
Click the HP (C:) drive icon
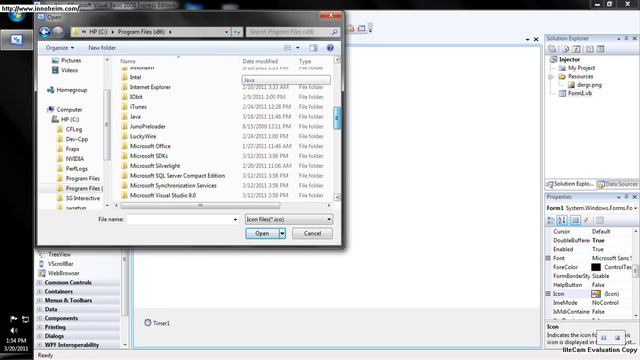tap(55, 119)
